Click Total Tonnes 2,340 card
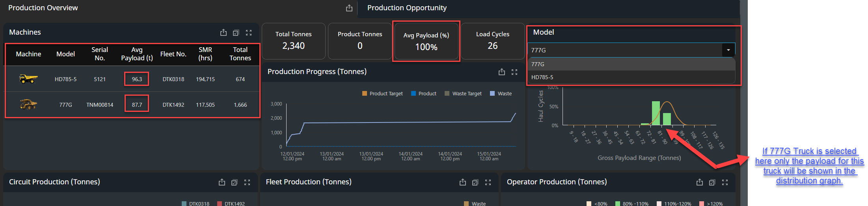The width and height of the screenshot is (868, 206). click(294, 41)
